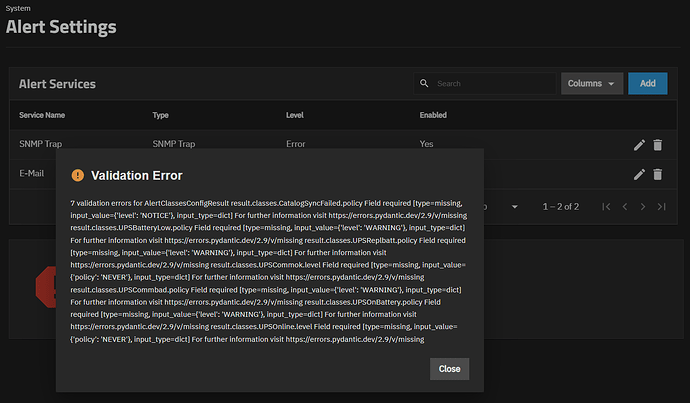Advance to the next page arrow

click(x=642, y=207)
